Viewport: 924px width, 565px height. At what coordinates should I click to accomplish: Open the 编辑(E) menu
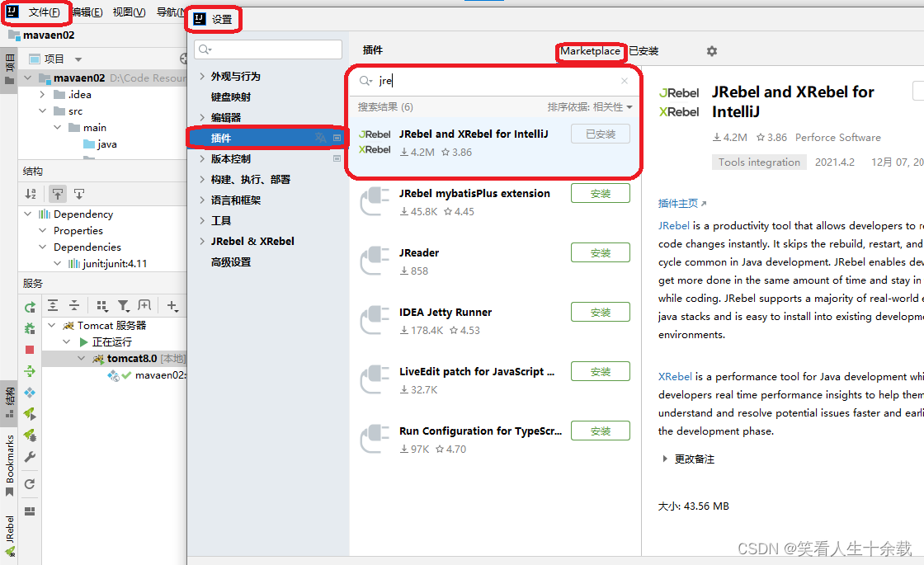point(87,12)
